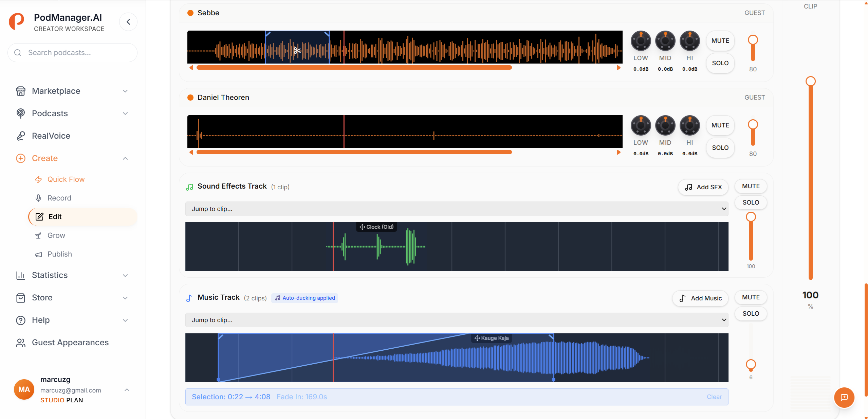Screen dimensions: 868x419
Task: Click the Clock (Old) clip label
Action: (x=376, y=227)
